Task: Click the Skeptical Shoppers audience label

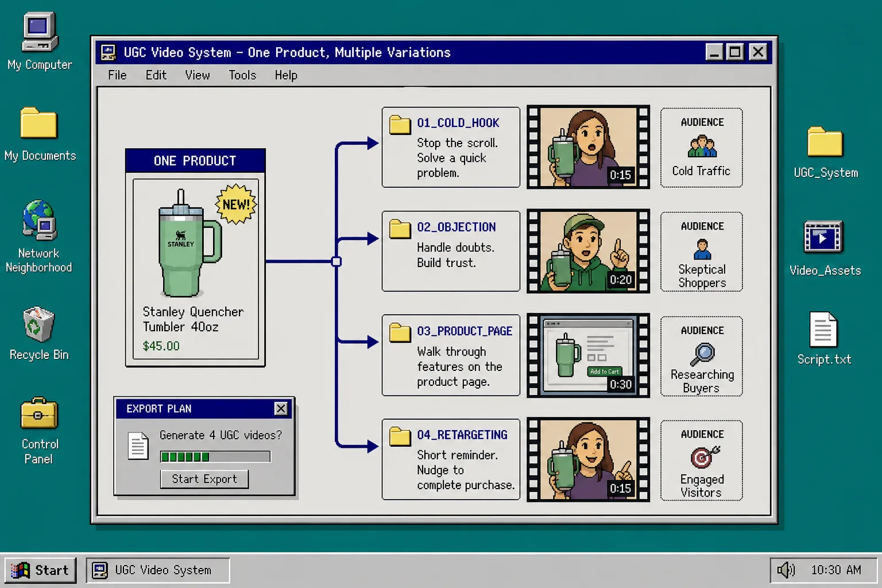Action: pos(702,276)
